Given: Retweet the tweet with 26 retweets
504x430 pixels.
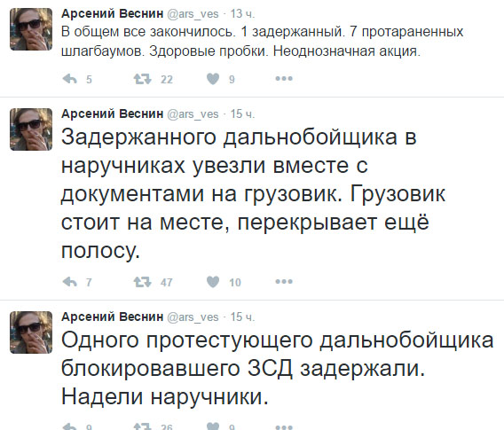Looking at the screenshot, I should 142,426.
